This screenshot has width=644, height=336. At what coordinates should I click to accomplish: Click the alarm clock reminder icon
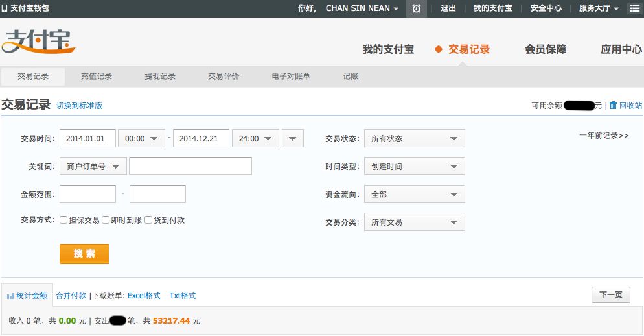click(417, 8)
